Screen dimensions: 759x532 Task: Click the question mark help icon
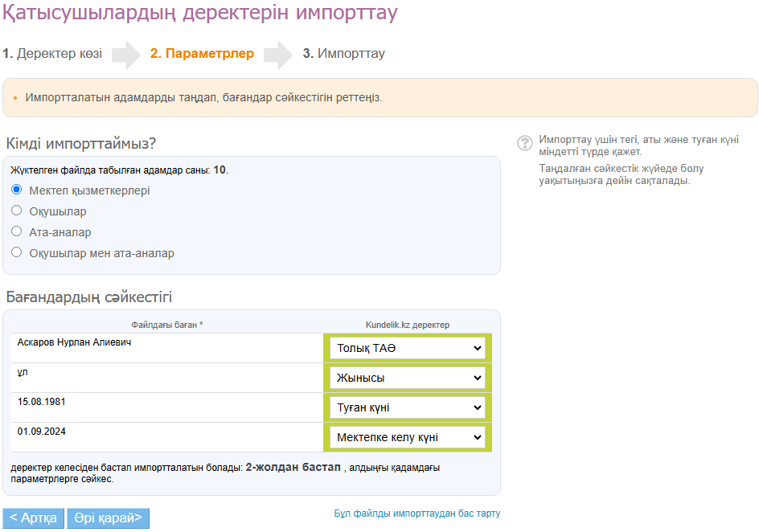tap(525, 143)
